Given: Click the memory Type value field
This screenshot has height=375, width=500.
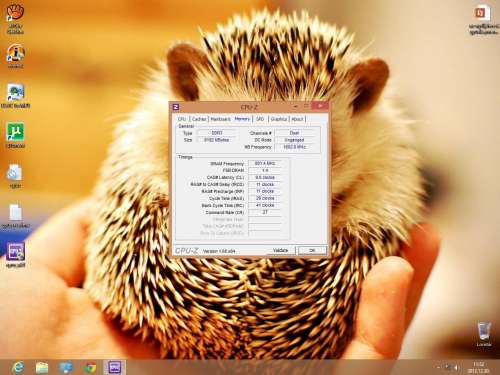Looking at the screenshot, I should coord(217,133).
